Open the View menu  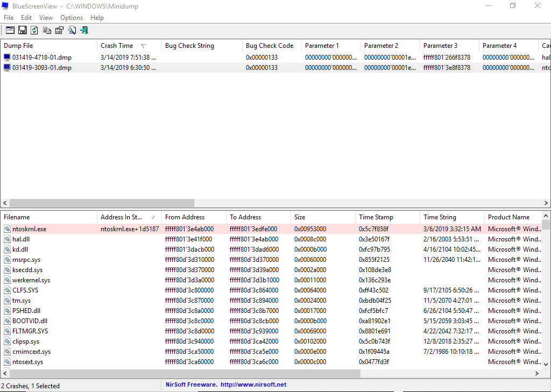(46, 18)
